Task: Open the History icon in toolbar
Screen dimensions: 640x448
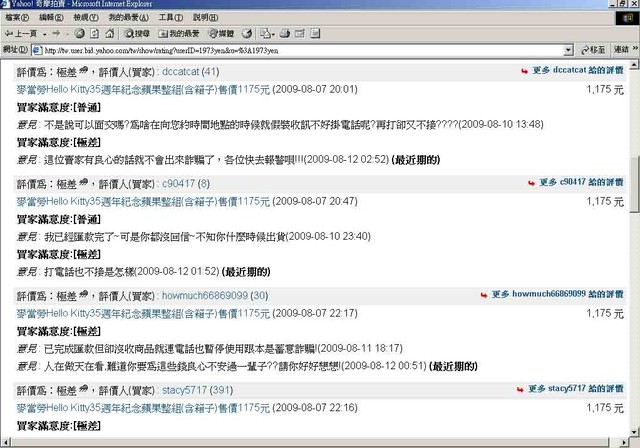Action: [247, 34]
